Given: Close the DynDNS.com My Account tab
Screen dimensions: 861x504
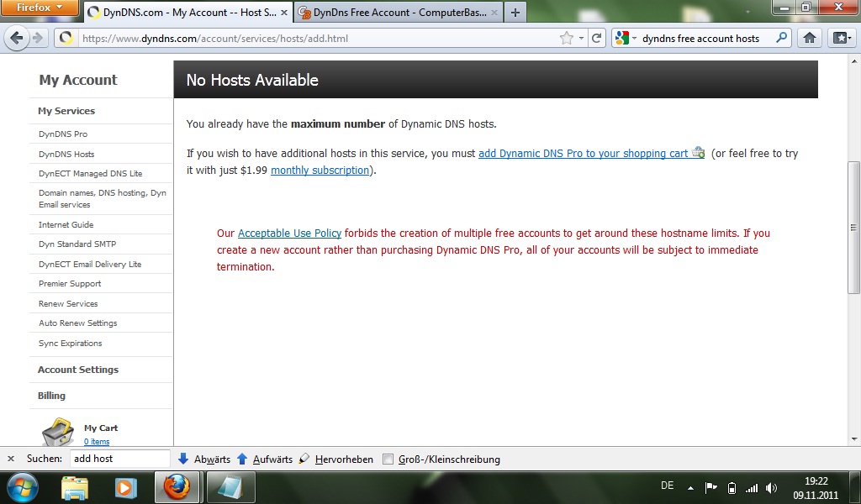Looking at the screenshot, I should (284, 12).
